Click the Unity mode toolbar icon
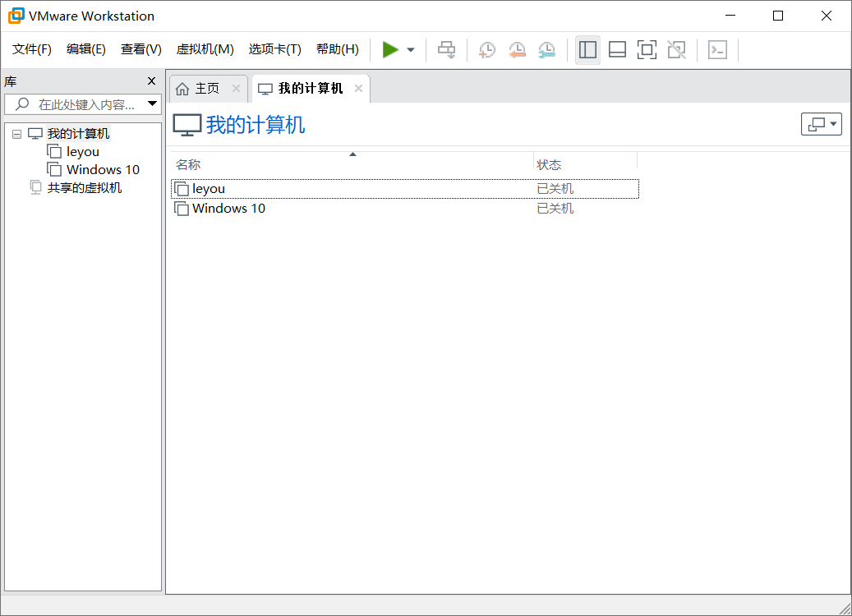Image resolution: width=852 pixels, height=616 pixels. 676,50
